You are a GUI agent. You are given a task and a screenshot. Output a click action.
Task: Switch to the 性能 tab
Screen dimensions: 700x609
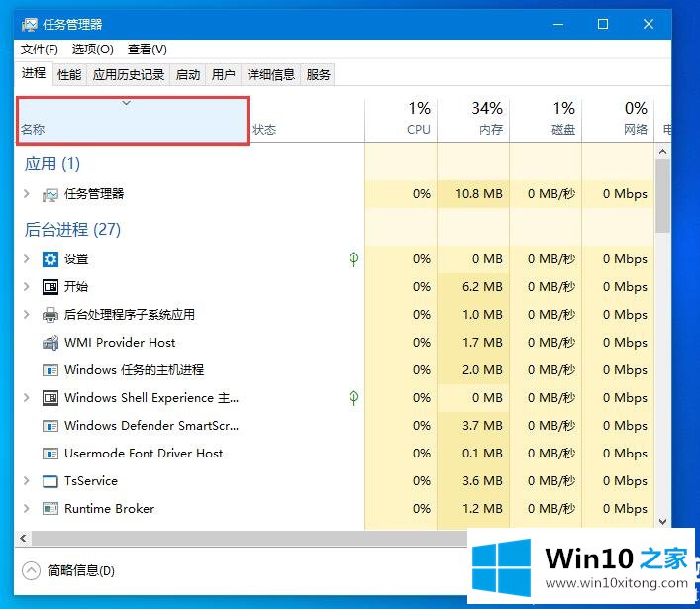(69, 74)
